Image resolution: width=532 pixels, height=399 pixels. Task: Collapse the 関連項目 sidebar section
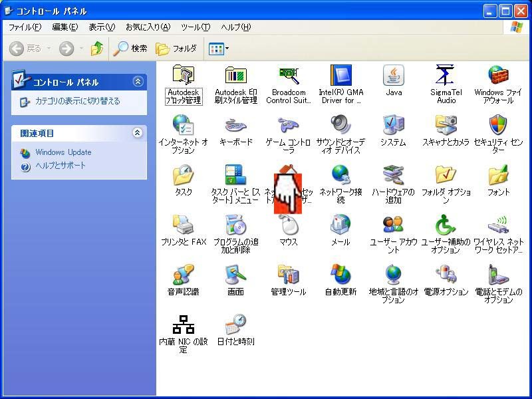coord(138,133)
